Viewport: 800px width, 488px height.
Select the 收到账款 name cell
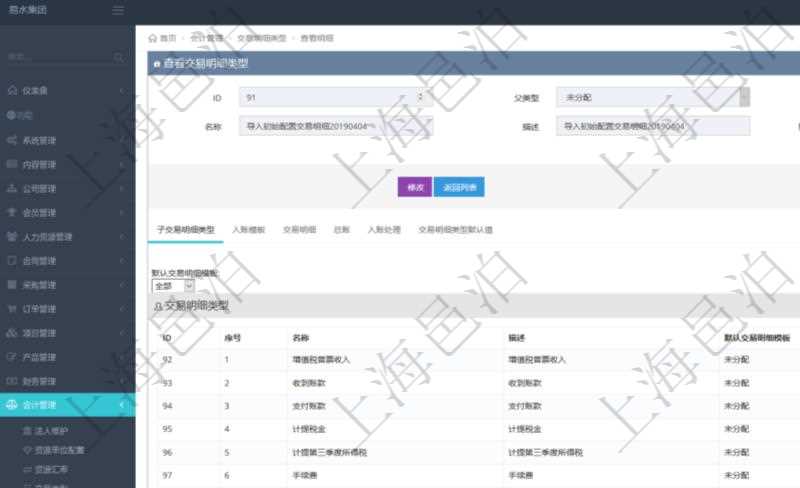click(x=309, y=383)
